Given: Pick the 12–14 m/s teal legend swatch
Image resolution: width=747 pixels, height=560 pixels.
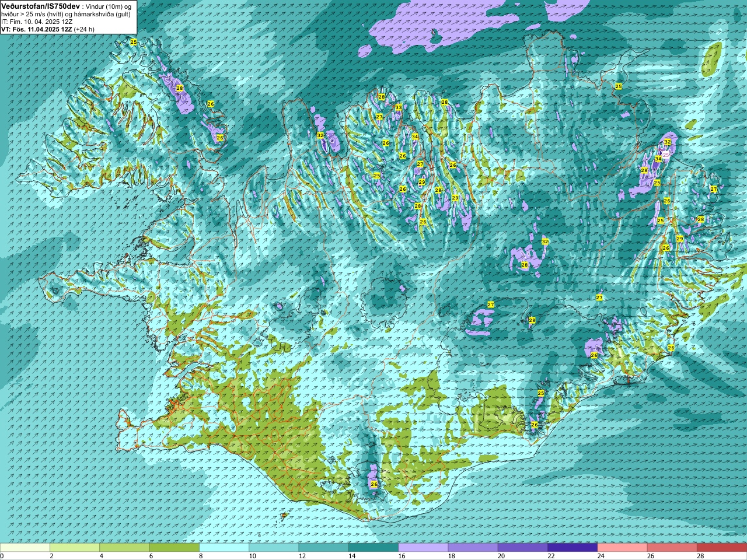Looking at the screenshot, I should [324, 548].
